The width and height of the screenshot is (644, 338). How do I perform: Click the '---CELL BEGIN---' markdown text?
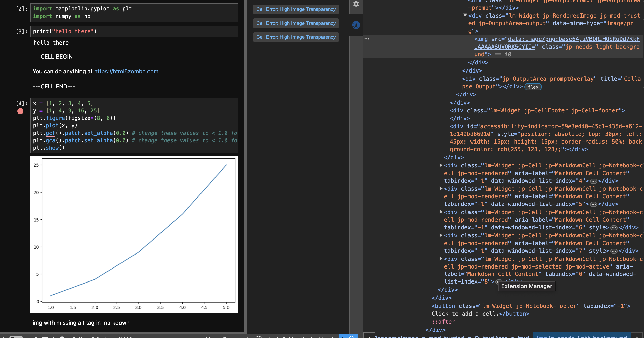57,57
